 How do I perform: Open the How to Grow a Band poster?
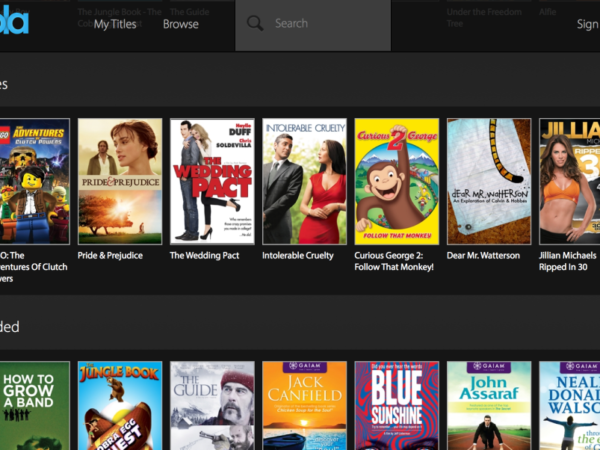pyautogui.click(x=35, y=406)
